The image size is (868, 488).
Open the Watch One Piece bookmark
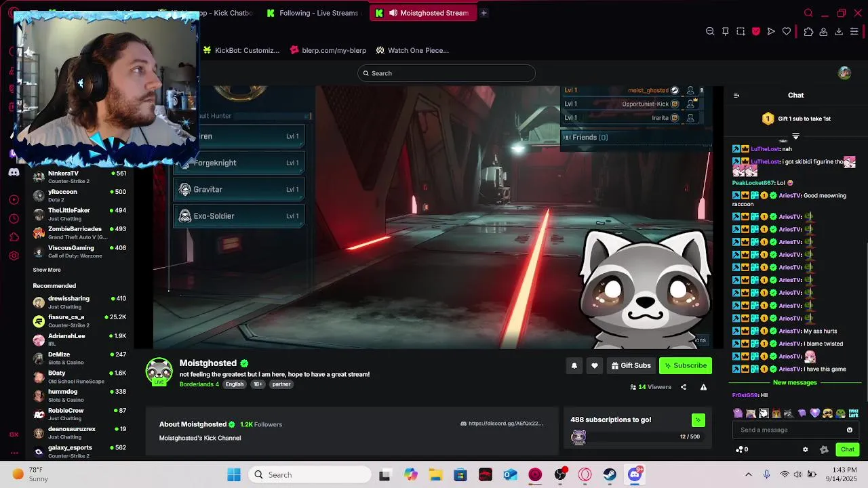(x=412, y=50)
